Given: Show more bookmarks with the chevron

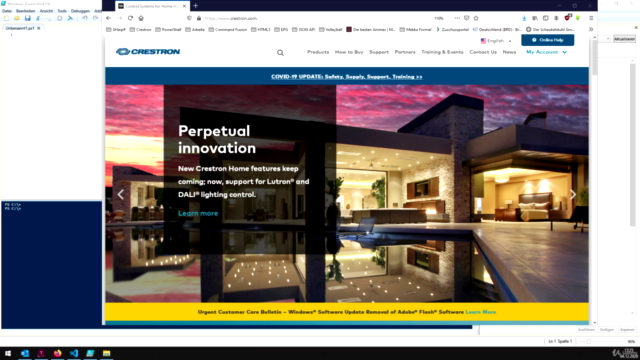Looking at the screenshot, I should click(x=591, y=29).
